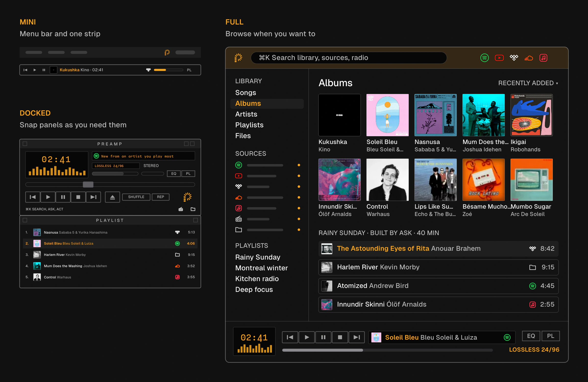Toggle SHUFFLE in Preamp panel
The width and height of the screenshot is (588, 382).
136,197
